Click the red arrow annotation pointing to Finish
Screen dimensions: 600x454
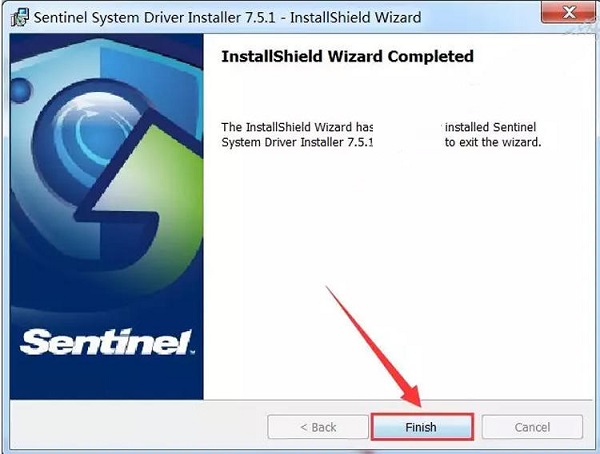pos(377,348)
